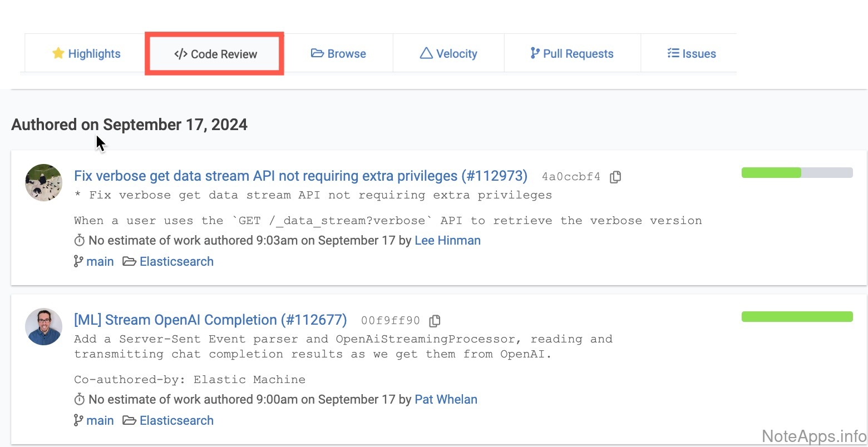The height and width of the screenshot is (447, 868).
Task: Click the folder icon beside first Elasticsearch link
Action: tap(130, 261)
